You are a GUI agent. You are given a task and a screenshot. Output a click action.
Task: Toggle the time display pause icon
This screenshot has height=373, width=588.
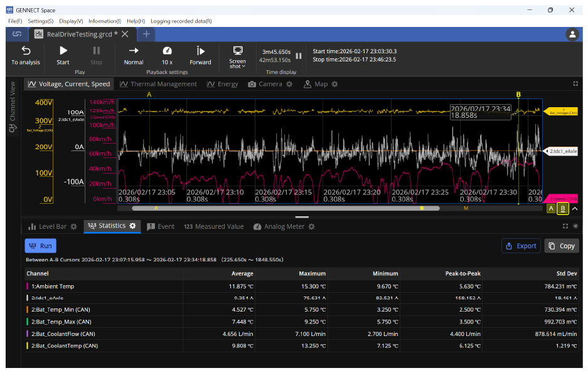pos(299,56)
